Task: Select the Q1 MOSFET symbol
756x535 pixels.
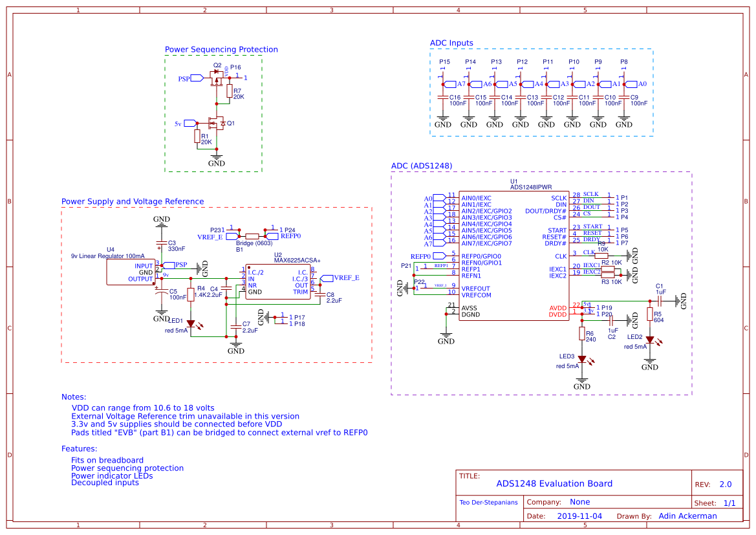Action: [x=217, y=123]
